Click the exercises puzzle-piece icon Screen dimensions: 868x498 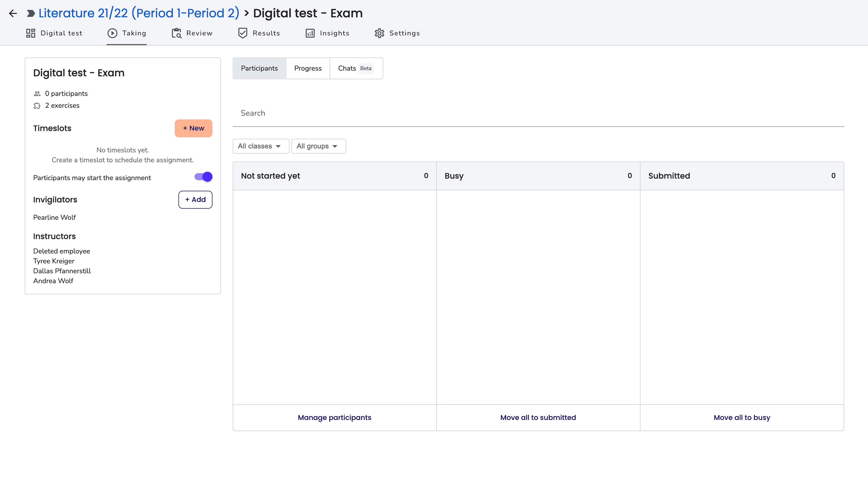click(x=37, y=106)
